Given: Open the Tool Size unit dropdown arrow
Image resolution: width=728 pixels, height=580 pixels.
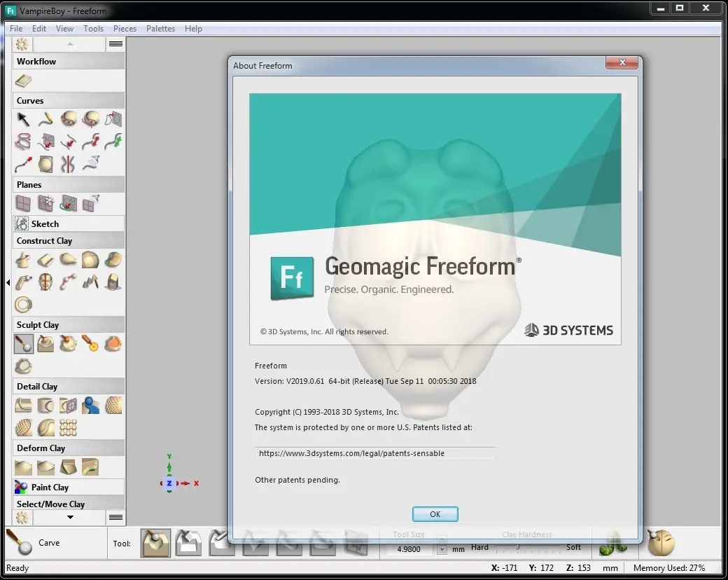Looking at the screenshot, I should point(442,549).
